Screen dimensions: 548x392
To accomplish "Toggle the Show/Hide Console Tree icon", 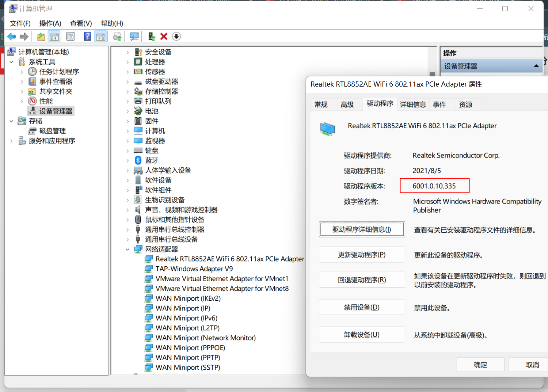I will click(54, 37).
